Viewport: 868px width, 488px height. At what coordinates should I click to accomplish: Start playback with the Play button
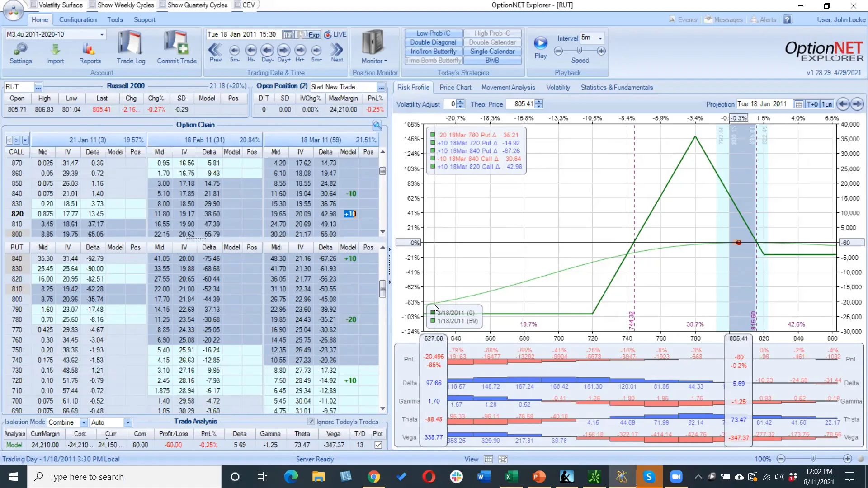(541, 47)
